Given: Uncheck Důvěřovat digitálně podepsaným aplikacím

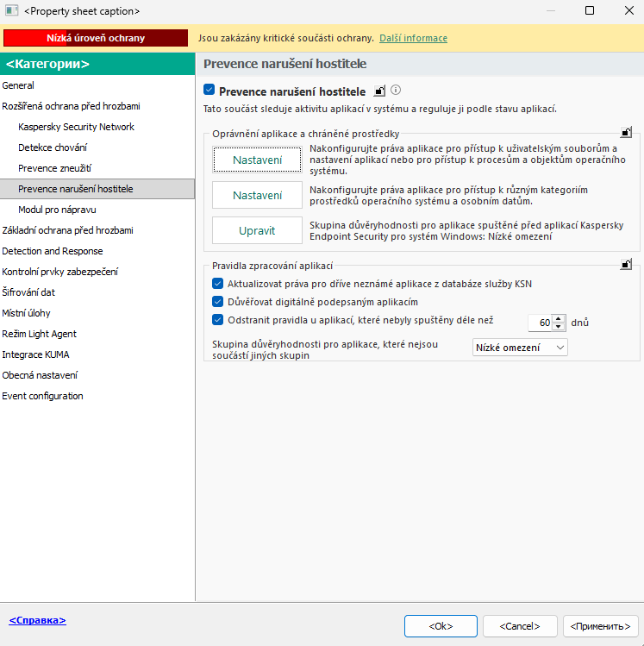Looking at the screenshot, I should click(x=217, y=302).
